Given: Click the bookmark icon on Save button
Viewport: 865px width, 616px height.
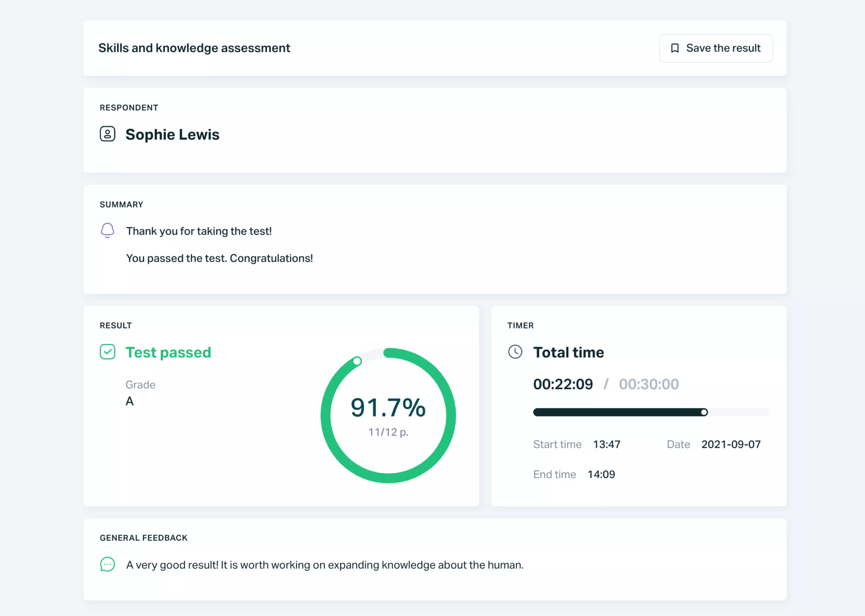Looking at the screenshot, I should pyautogui.click(x=675, y=48).
